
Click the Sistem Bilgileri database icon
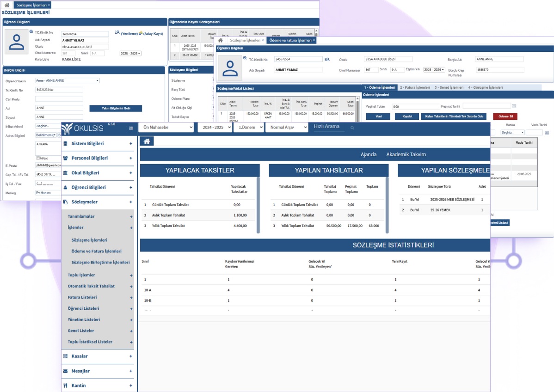(66, 144)
